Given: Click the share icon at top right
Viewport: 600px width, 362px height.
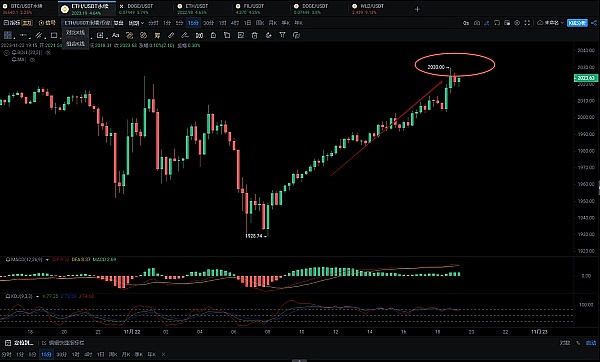Looking at the screenshot, I should tap(594, 23).
